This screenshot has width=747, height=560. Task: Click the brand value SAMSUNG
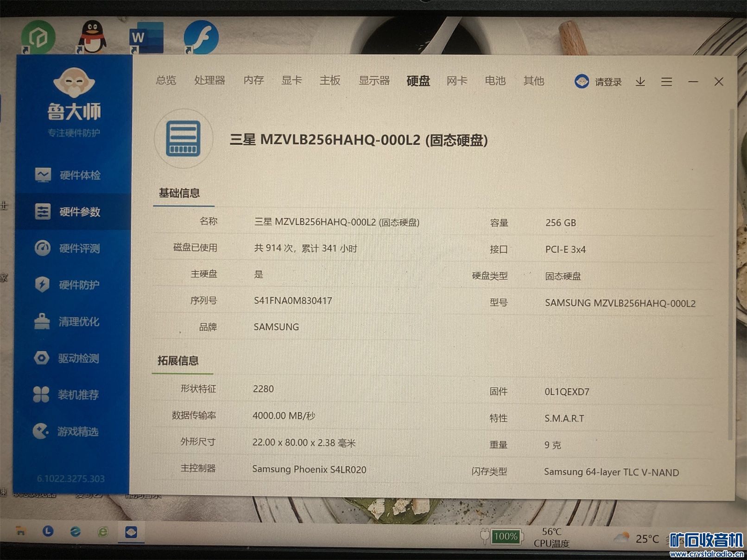tap(276, 327)
